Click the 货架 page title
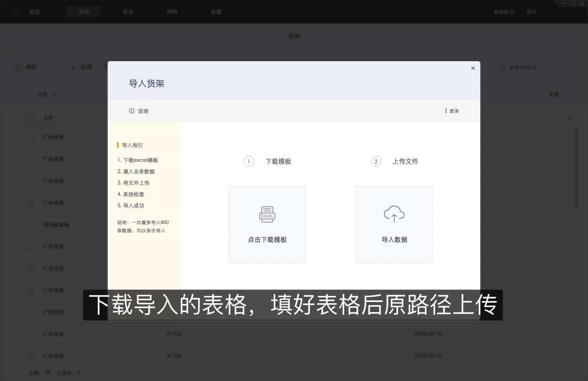 click(294, 36)
